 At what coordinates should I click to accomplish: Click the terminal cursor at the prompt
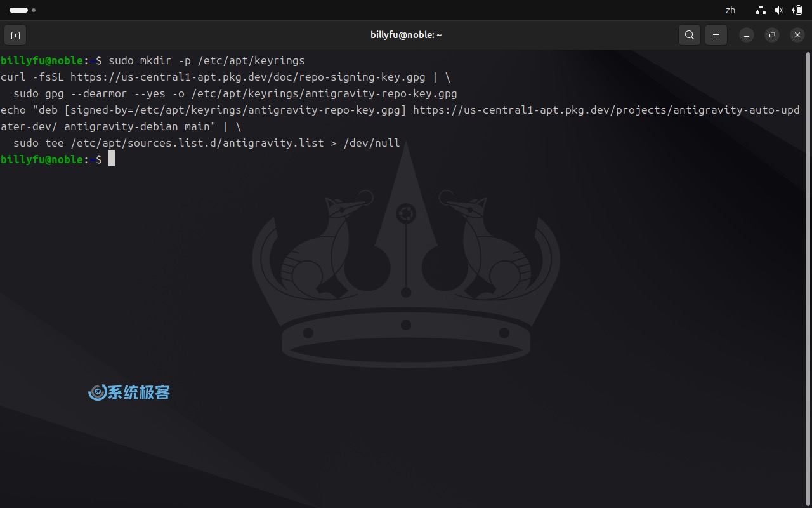pyautogui.click(x=112, y=159)
